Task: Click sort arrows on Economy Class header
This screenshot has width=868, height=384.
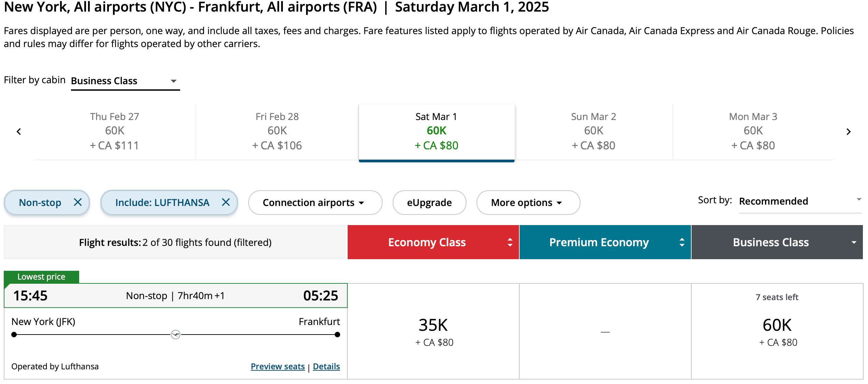Action: pyautogui.click(x=510, y=242)
